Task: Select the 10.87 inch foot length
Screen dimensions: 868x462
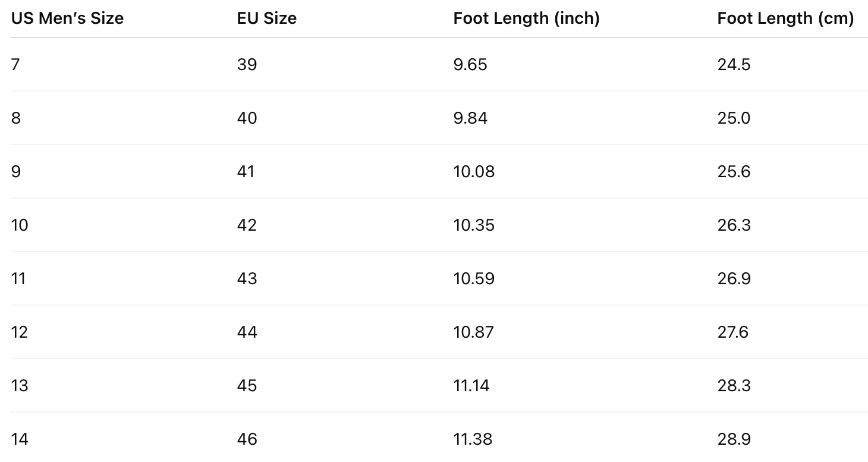Action: click(473, 332)
